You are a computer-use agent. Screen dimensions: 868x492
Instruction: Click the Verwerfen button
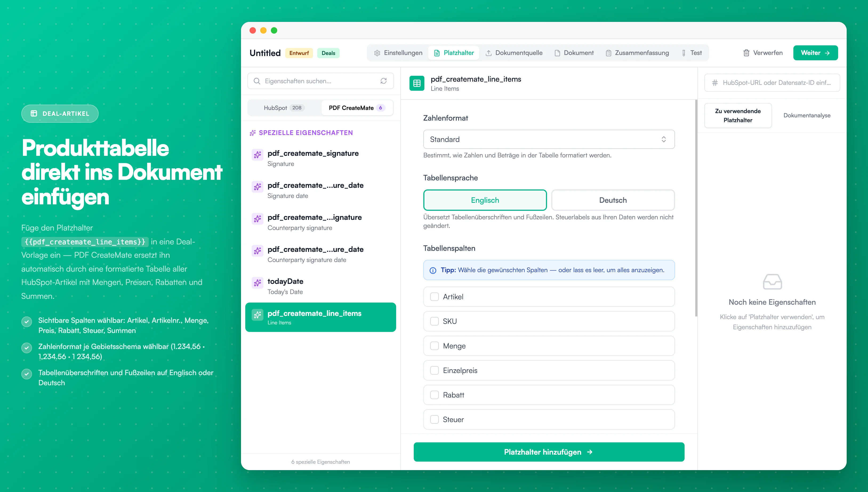[x=763, y=53]
